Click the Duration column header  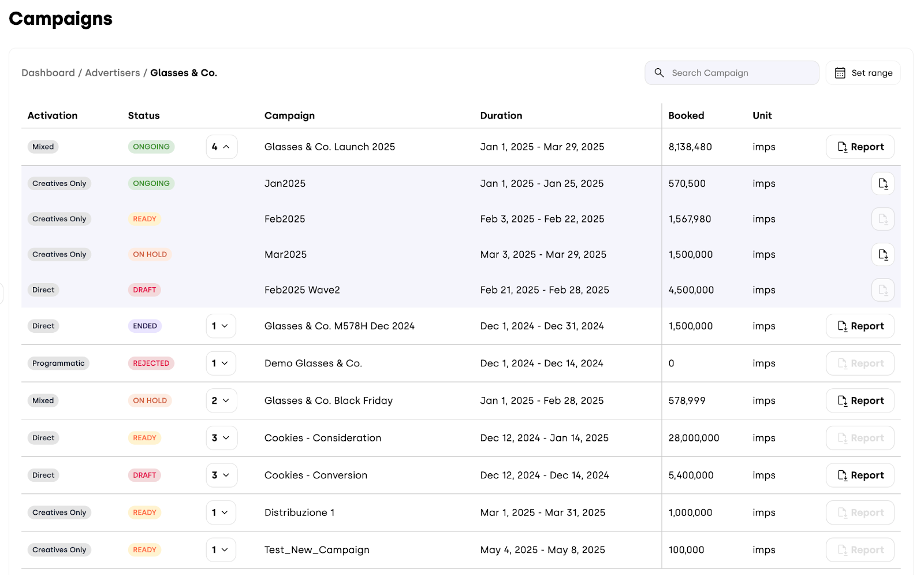[x=501, y=116]
